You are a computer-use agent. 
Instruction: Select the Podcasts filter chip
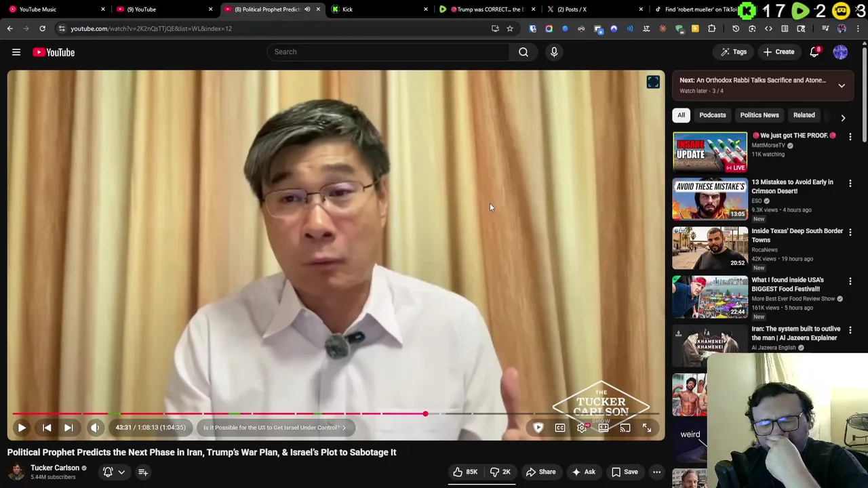point(713,115)
